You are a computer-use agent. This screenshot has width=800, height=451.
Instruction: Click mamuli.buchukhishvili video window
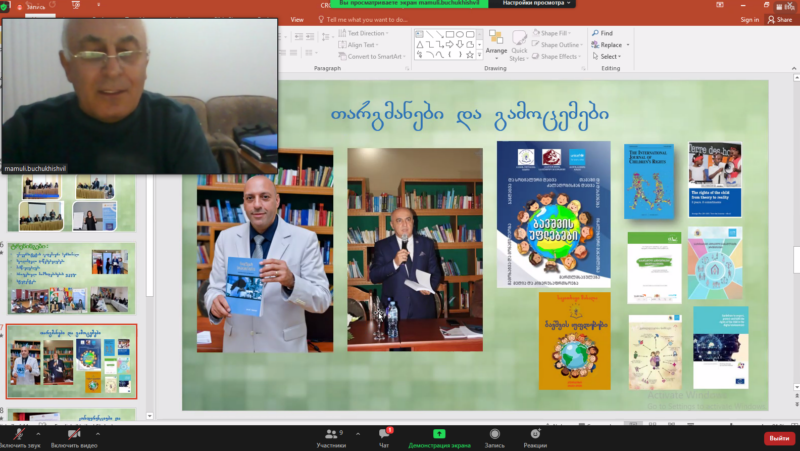point(140,96)
